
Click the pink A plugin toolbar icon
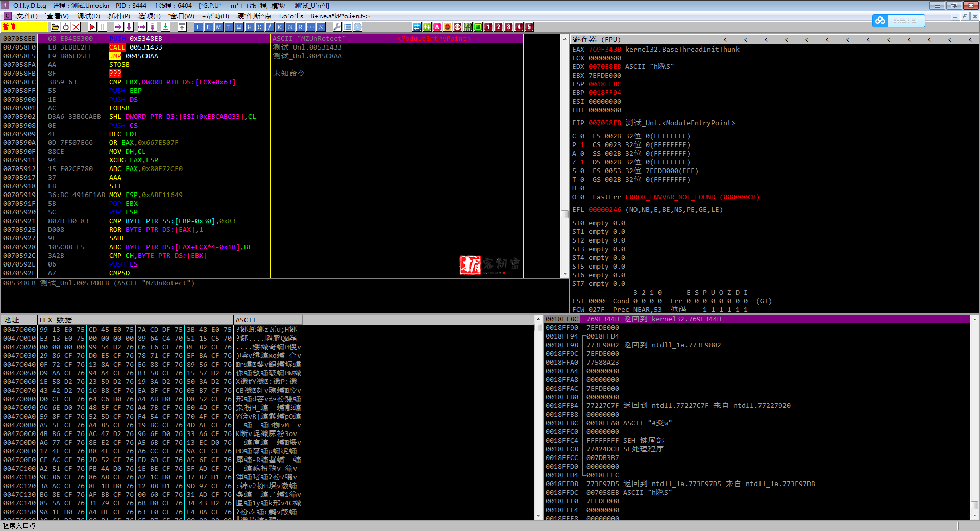point(437,27)
